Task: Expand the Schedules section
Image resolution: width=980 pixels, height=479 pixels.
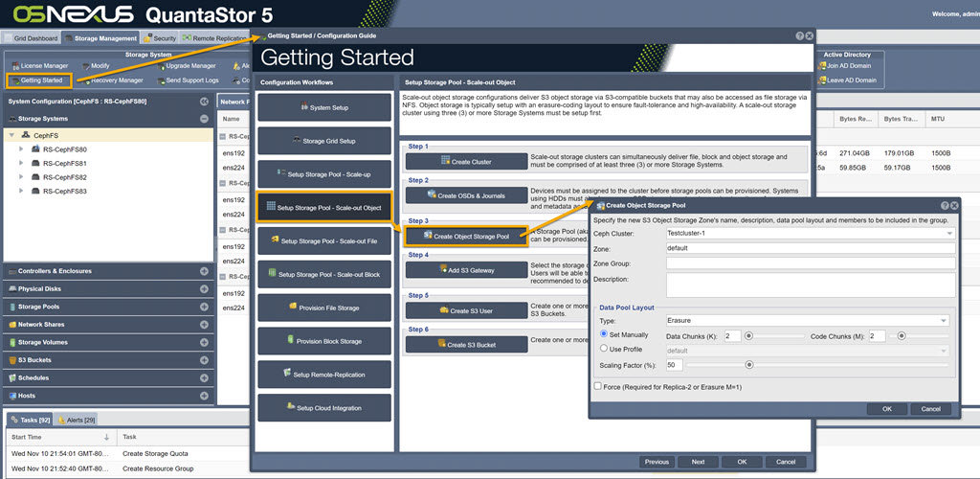Action: coord(204,377)
